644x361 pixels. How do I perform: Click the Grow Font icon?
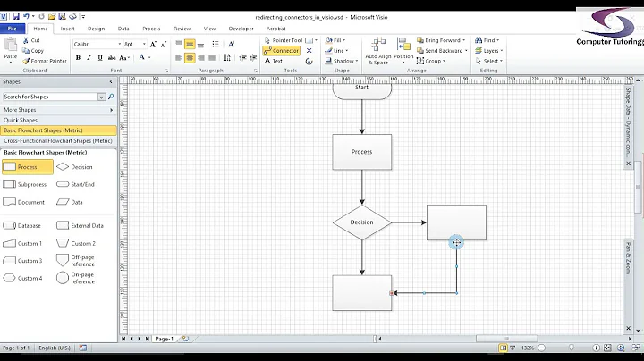point(153,45)
